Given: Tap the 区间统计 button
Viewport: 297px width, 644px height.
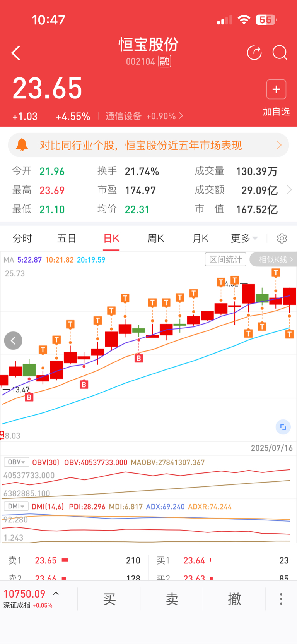Looking at the screenshot, I should coord(225,259).
